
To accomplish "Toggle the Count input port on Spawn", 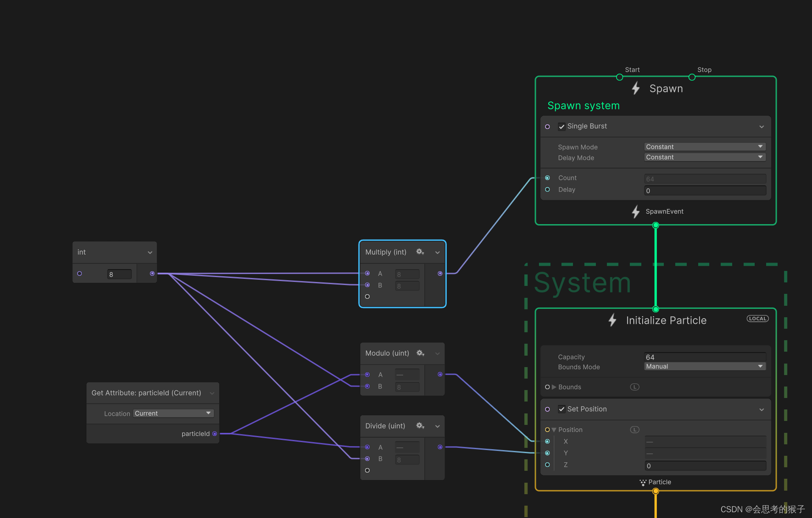I will click(547, 177).
